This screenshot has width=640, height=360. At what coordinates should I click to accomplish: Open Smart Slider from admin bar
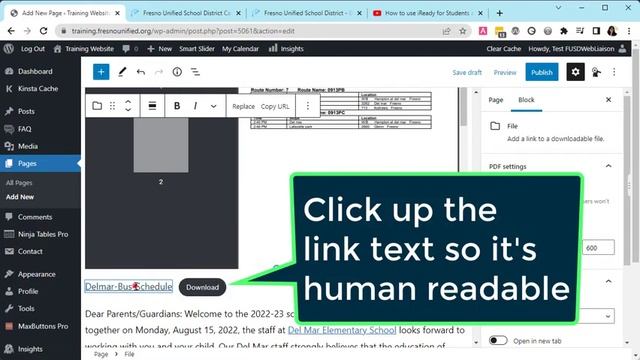coord(197,49)
